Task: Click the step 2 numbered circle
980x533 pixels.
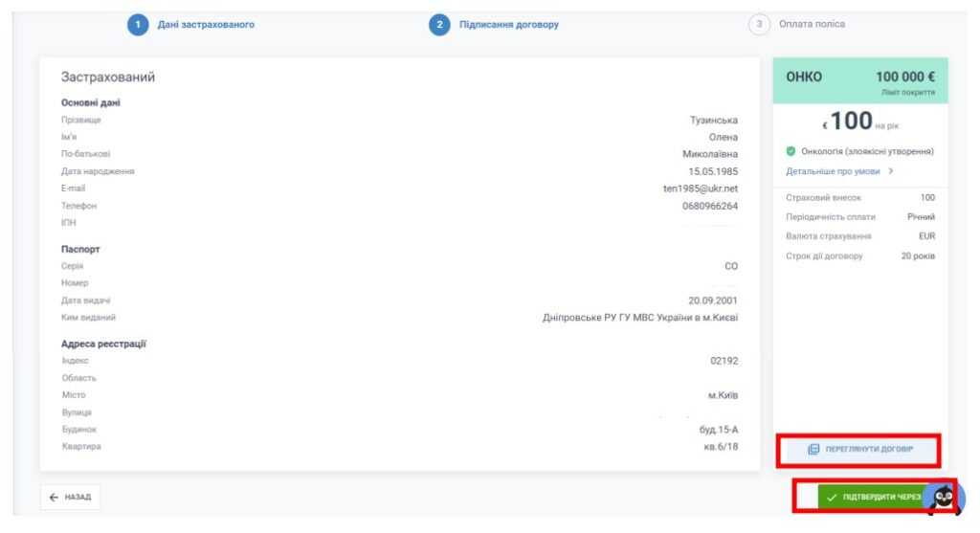Action: point(439,25)
